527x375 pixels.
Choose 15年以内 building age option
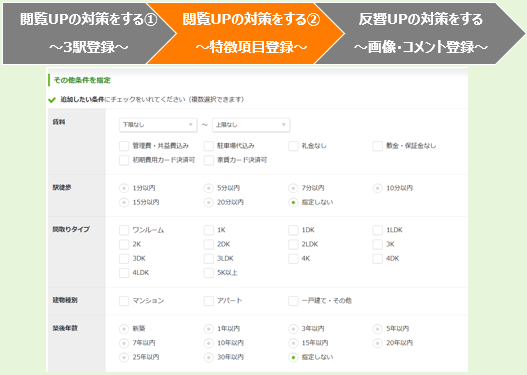coord(293,343)
